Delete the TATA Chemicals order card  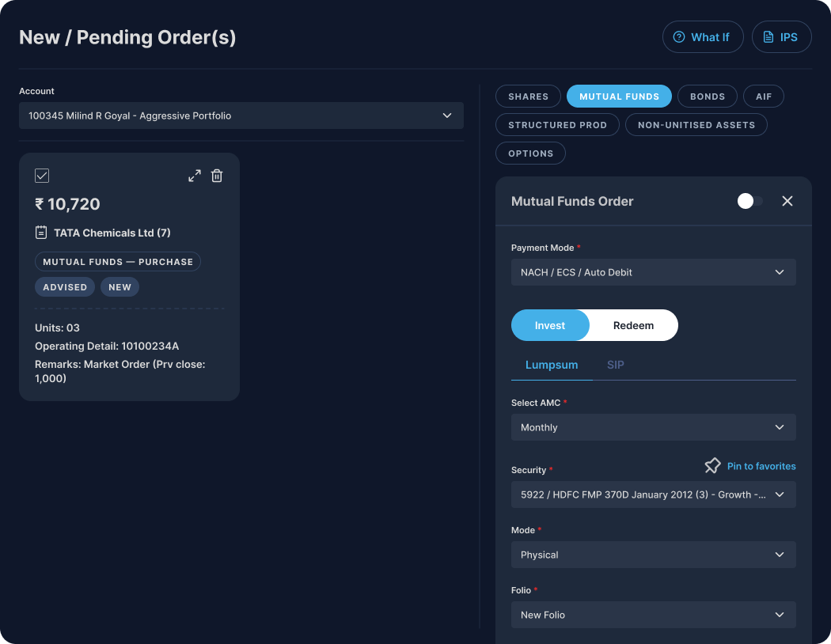tap(217, 176)
